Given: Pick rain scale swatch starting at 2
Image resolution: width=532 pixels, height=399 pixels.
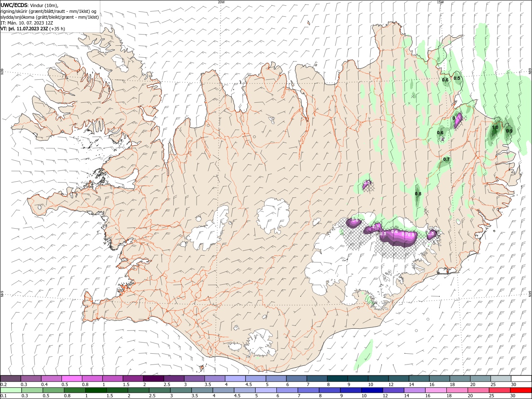Looking at the screenshot, I should coord(138,390).
